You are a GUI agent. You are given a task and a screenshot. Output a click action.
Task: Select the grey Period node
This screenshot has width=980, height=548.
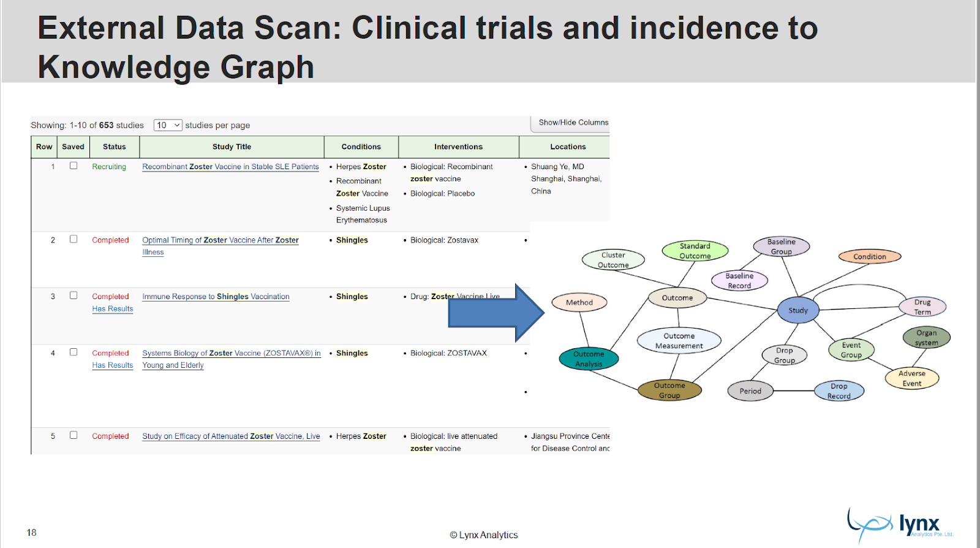click(750, 391)
